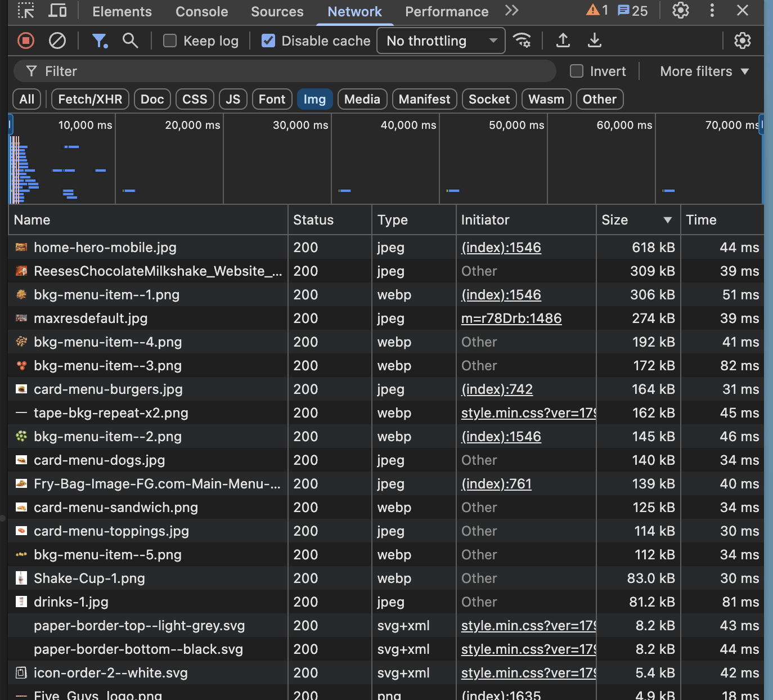This screenshot has height=700, width=773.
Task: Filter by CSS requests
Action: tap(195, 99)
